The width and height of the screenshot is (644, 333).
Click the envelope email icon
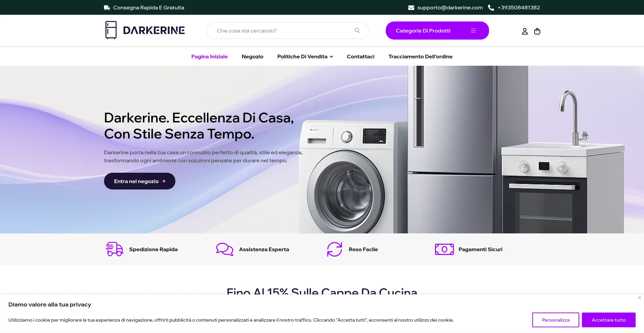411,7
